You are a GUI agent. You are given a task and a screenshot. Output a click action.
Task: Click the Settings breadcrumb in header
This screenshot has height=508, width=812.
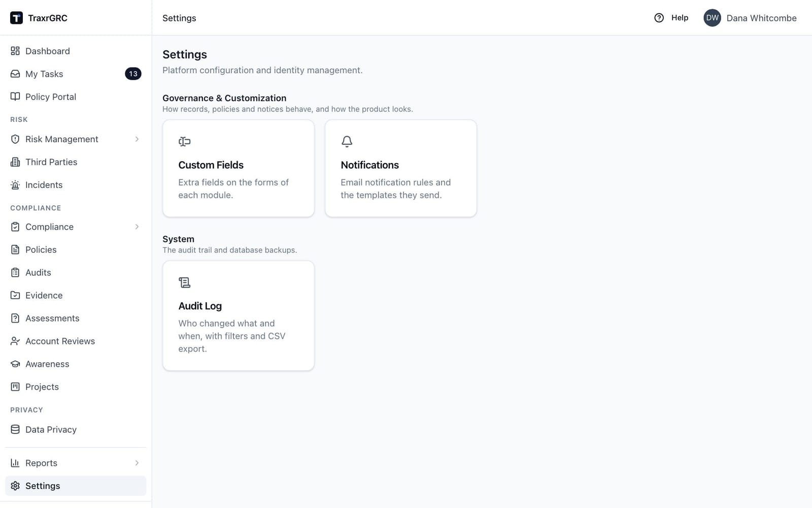(179, 18)
